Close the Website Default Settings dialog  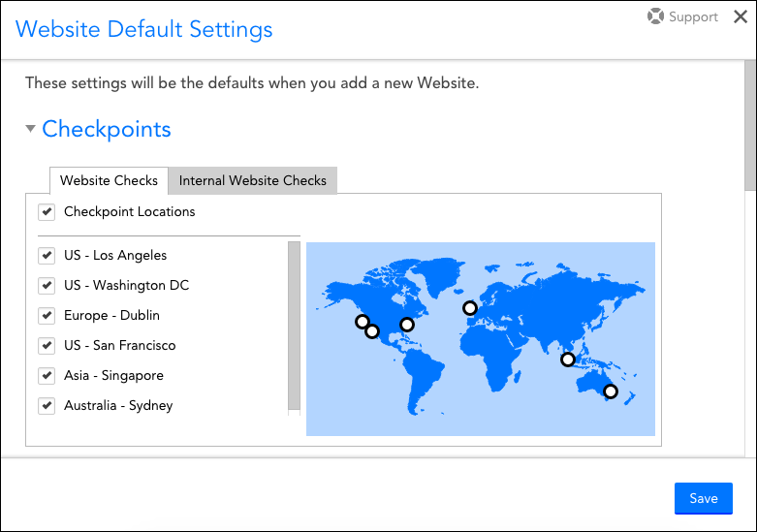(741, 16)
